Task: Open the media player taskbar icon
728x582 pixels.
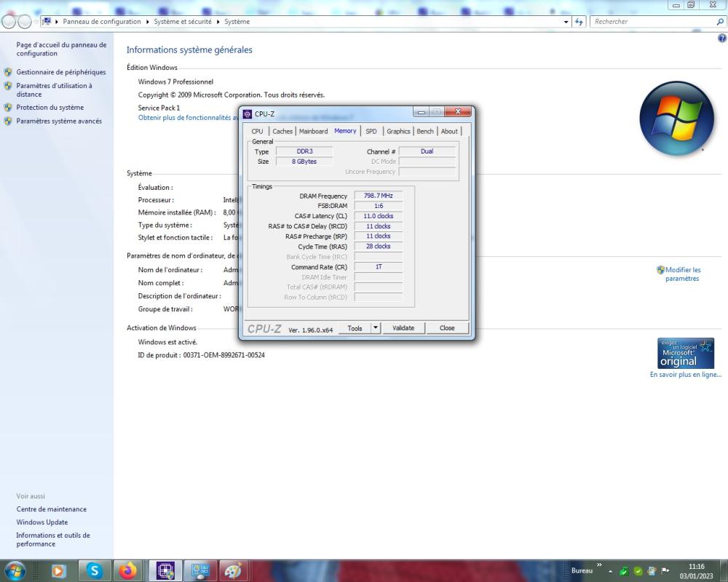Action: click(x=60, y=570)
